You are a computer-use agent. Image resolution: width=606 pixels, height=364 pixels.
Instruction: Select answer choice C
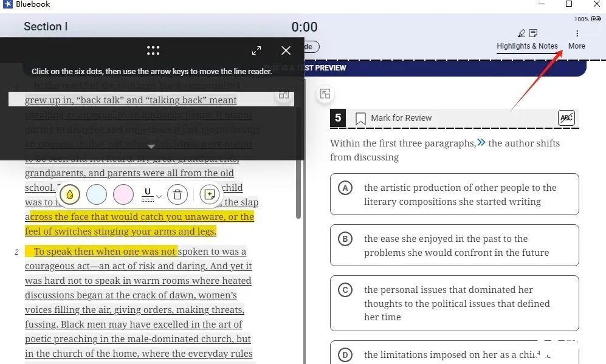coord(455,303)
